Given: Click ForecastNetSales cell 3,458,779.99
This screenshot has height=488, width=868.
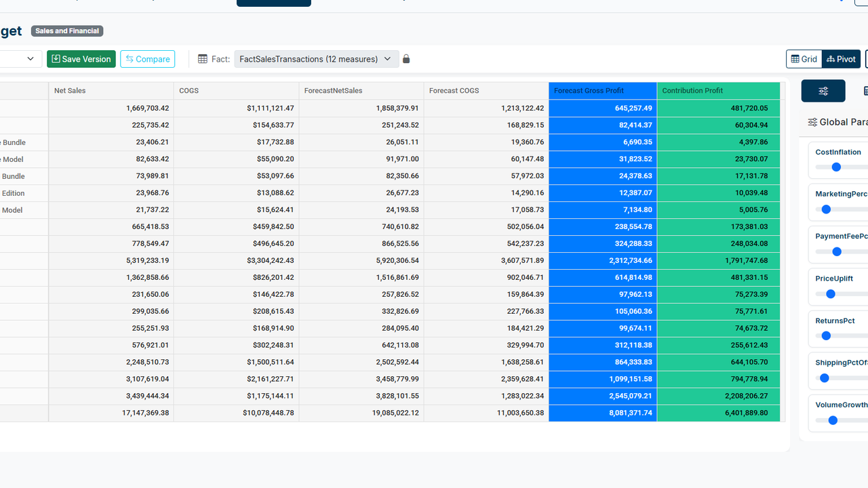Looking at the screenshot, I should [x=361, y=380].
